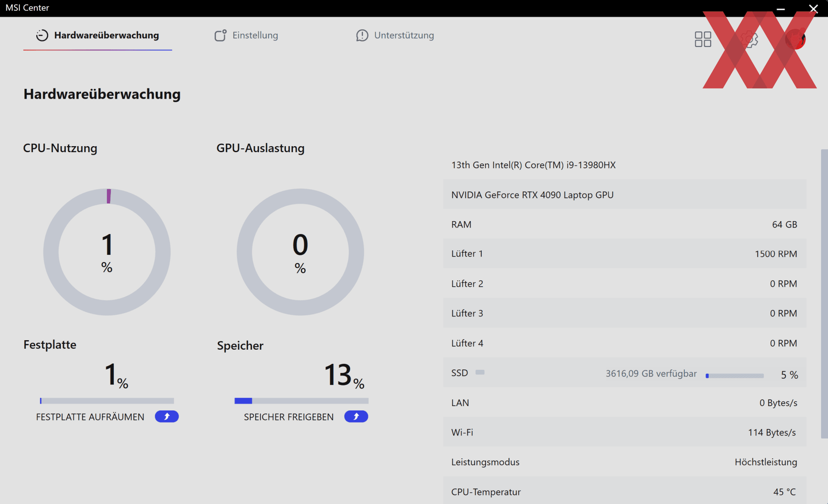The height and width of the screenshot is (504, 828).
Task: Click the Festplatte section heading
Action: point(50,345)
